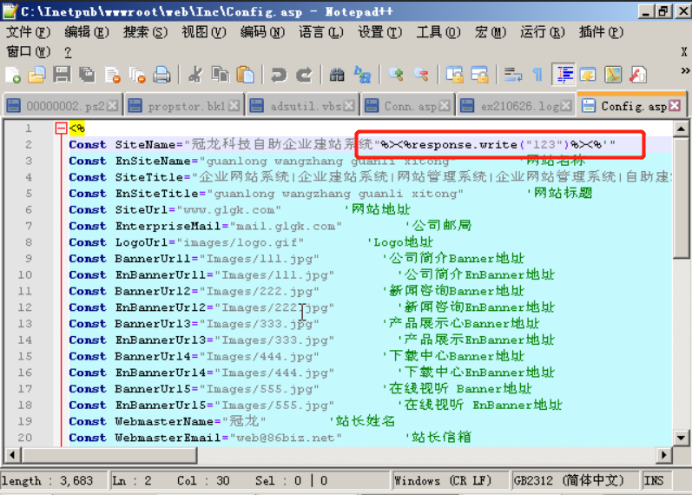This screenshot has height=495, width=692.
Task: Click the Cut scissors icon
Action: tap(196, 75)
